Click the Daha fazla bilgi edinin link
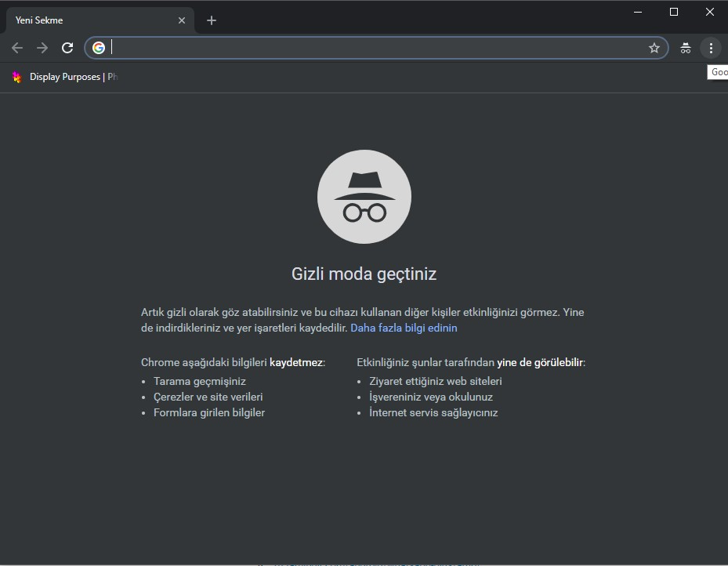The height and width of the screenshot is (566, 728). click(x=404, y=327)
